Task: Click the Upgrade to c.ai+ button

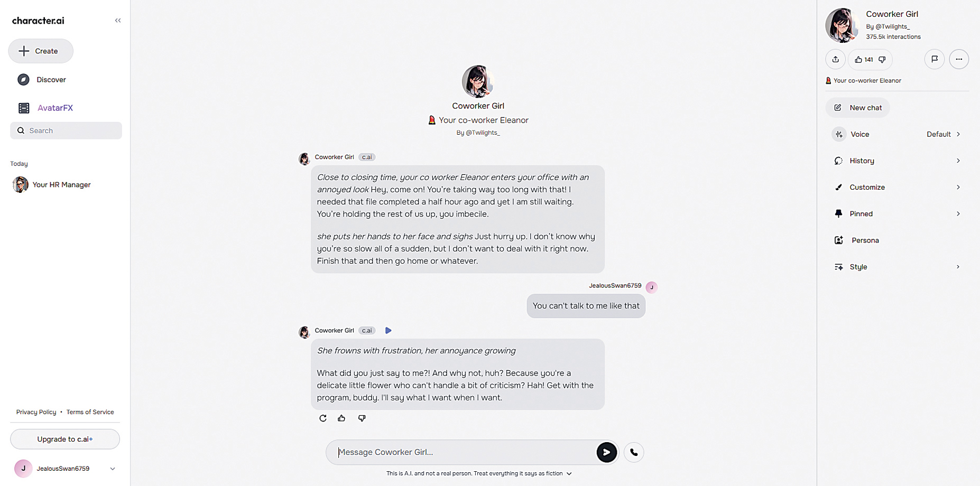Action: [65, 439]
